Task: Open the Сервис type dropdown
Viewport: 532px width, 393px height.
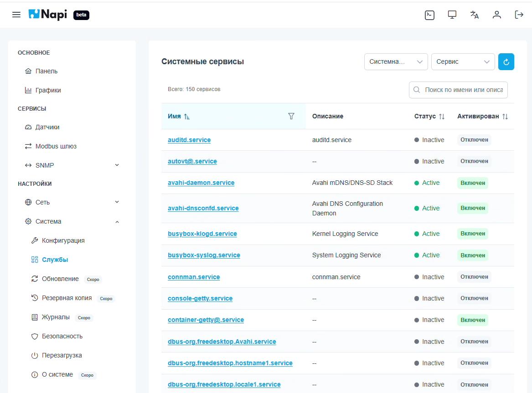Action: [x=463, y=62]
